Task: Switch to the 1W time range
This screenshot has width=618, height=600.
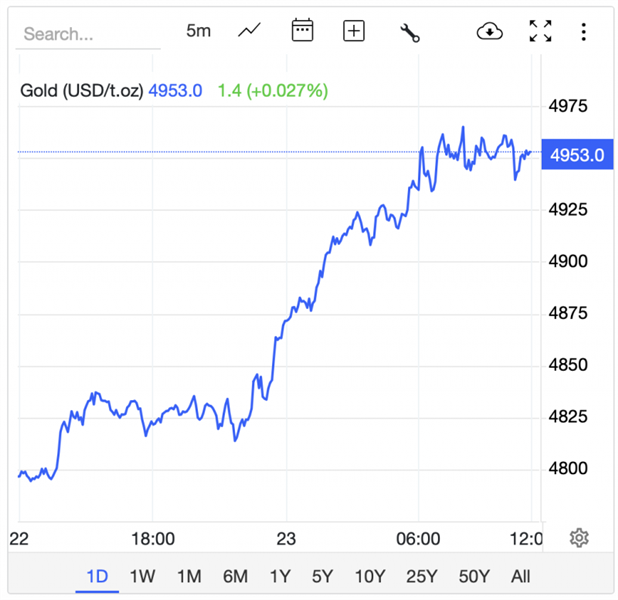Action: coord(143,576)
